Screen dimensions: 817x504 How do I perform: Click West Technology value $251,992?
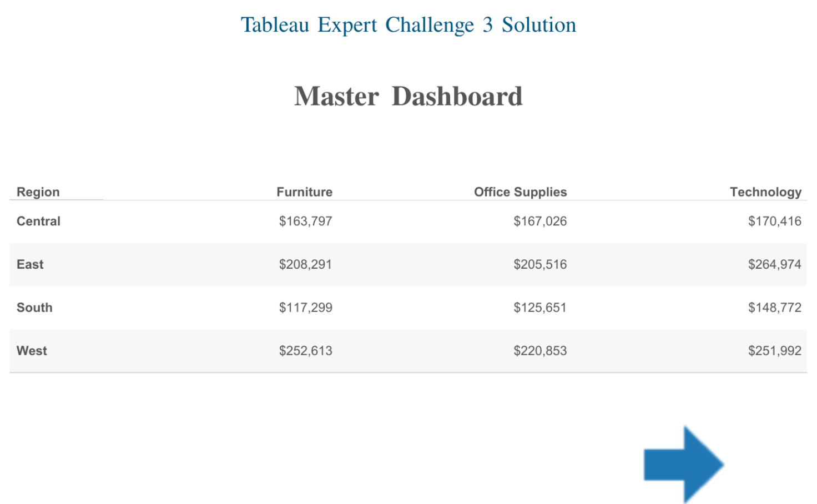pos(774,351)
